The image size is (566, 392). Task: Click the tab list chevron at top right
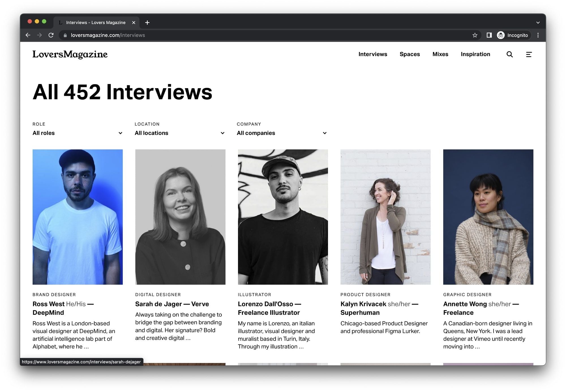[x=538, y=23]
